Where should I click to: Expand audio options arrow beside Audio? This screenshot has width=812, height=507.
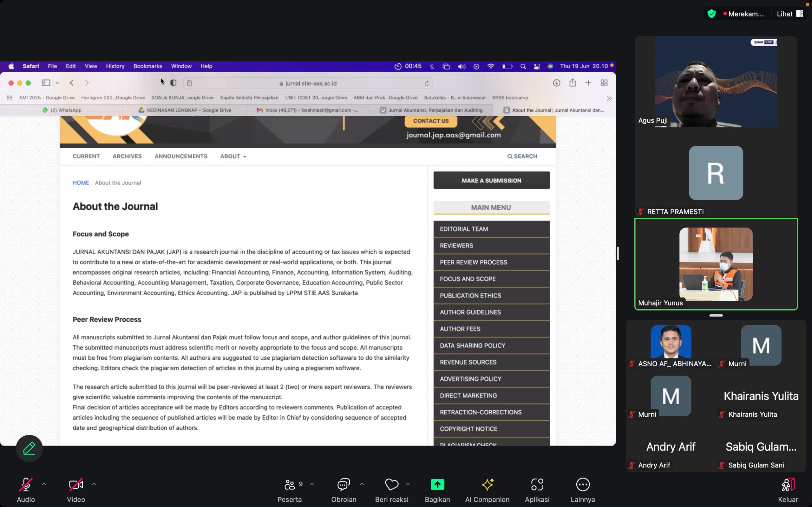(x=44, y=484)
